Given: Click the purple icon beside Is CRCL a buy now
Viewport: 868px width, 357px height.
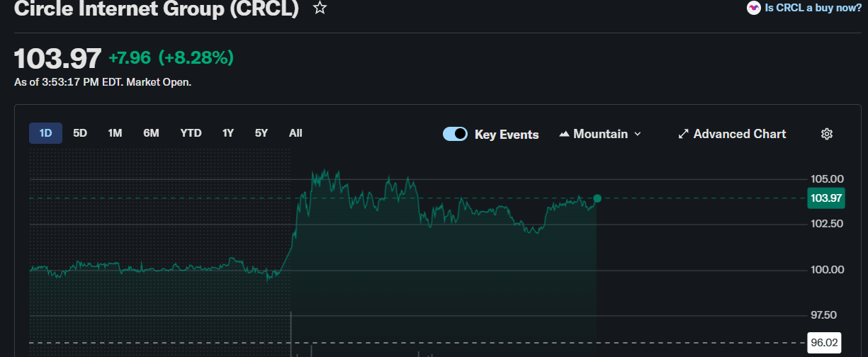Looking at the screenshot, I should click(x=754, y=8).
